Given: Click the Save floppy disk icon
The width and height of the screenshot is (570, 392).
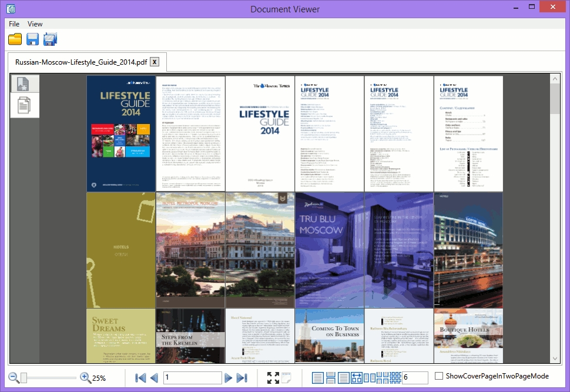Looking at the screenshot, I should click(32, 39).
